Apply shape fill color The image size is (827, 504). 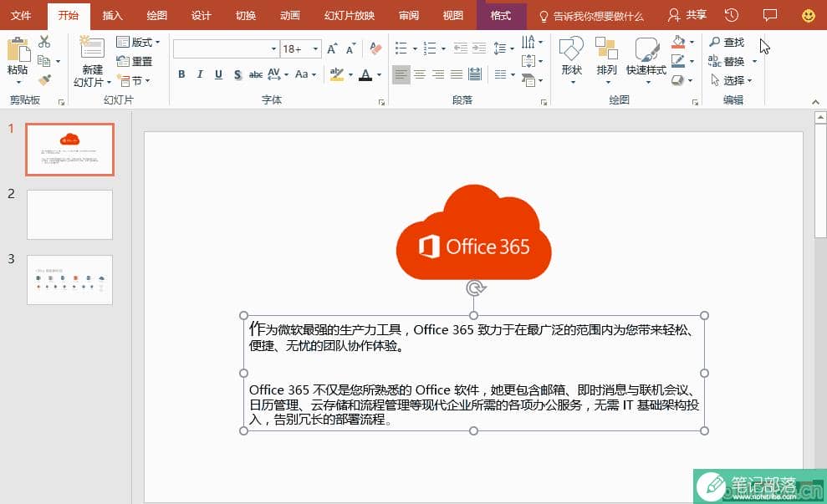click(679, 42)
